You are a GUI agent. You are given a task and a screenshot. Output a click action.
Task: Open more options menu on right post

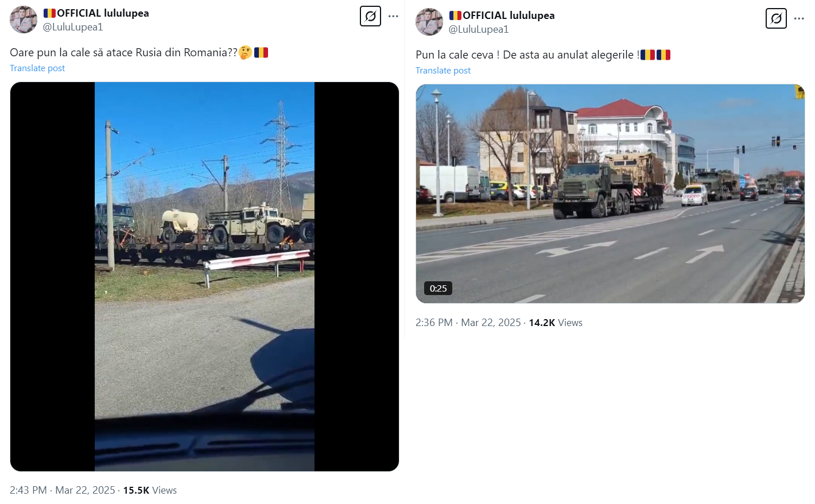[799, 18]
